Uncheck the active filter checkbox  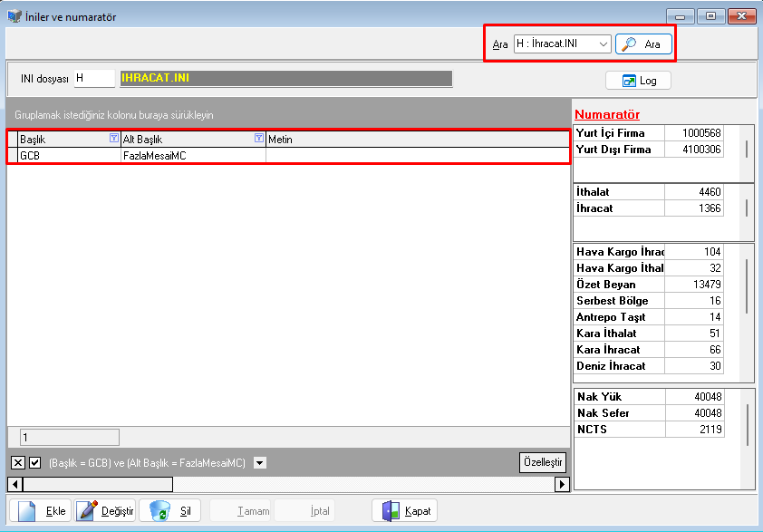[35, 462]
